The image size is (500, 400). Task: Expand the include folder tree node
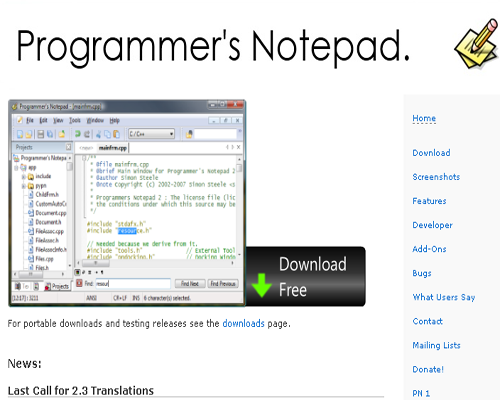click(x=24, y=176)
